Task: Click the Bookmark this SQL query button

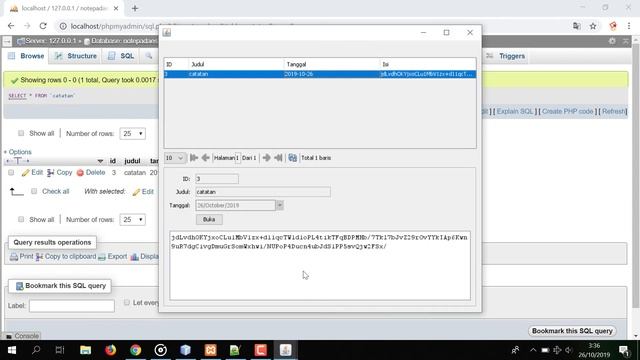Action: (572, 331)
